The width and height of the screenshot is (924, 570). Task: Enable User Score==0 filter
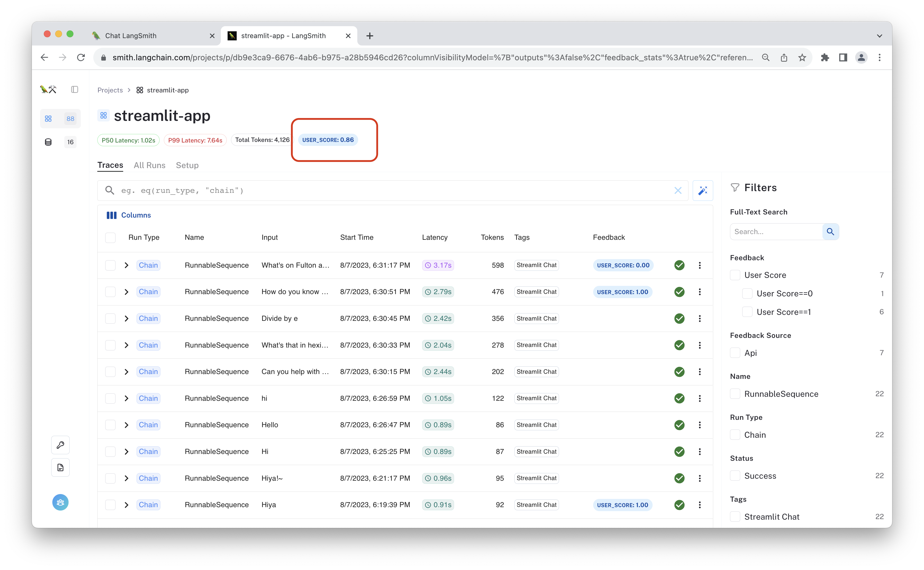coord(747,293)
